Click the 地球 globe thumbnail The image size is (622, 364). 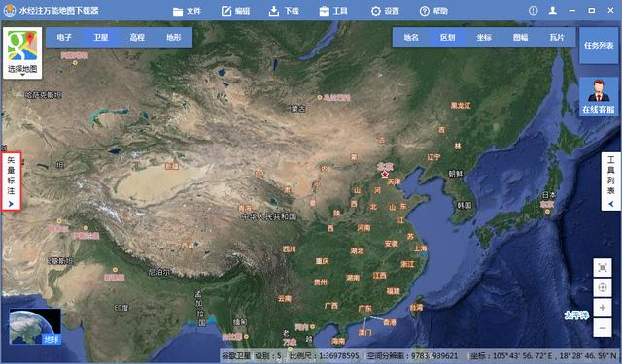pyautogui.click(x=35, y=326)
